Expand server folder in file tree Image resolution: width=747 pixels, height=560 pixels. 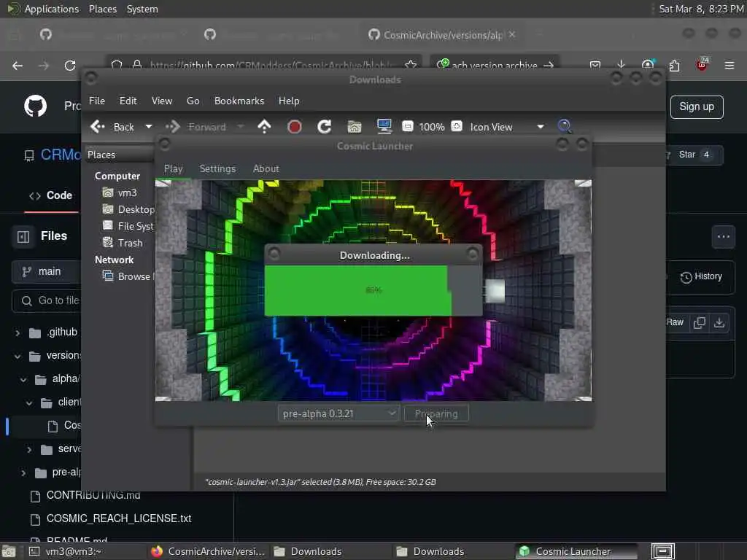29,449
